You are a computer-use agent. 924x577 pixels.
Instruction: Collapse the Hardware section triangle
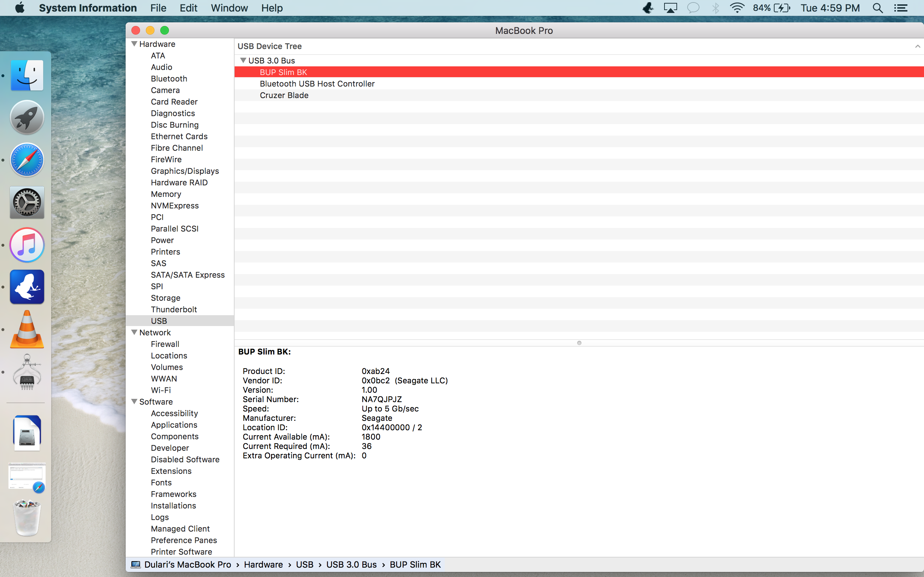tap(134, 44)
